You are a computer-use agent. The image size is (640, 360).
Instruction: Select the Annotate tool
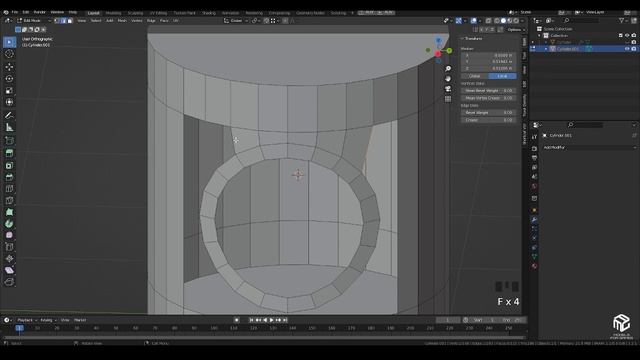tap(9, 116)
